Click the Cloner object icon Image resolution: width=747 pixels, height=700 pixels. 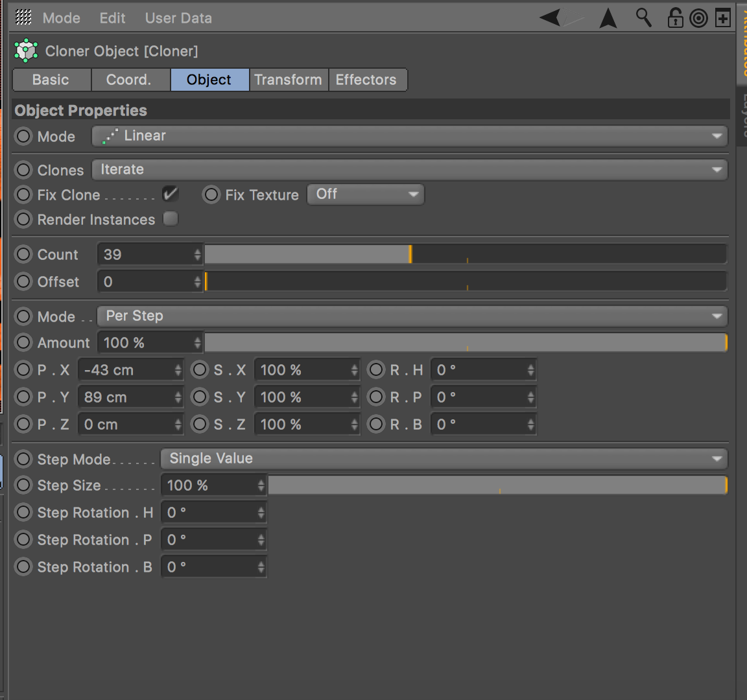[x=26, y=51]
